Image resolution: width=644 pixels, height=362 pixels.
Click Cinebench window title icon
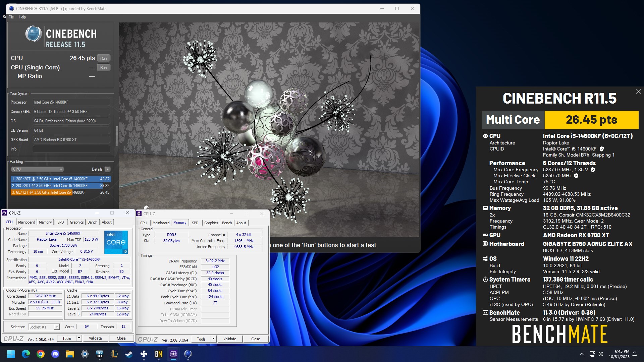coord(11,8)
